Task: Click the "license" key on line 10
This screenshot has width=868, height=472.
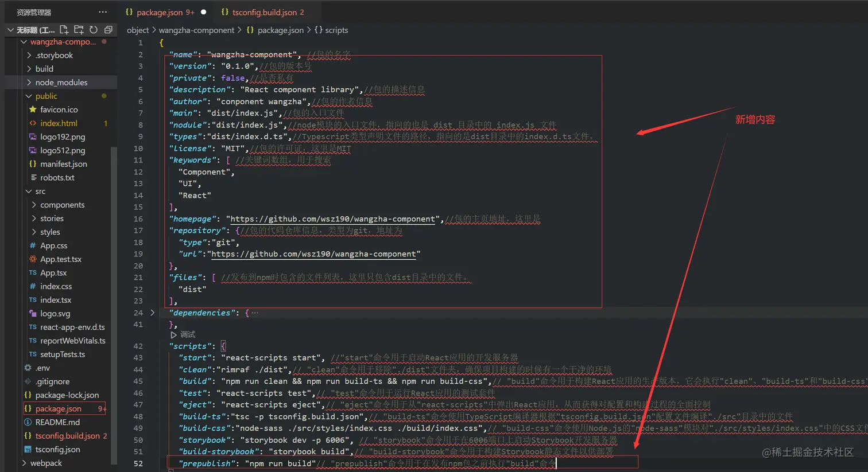Action: click(x=190, y=149)
